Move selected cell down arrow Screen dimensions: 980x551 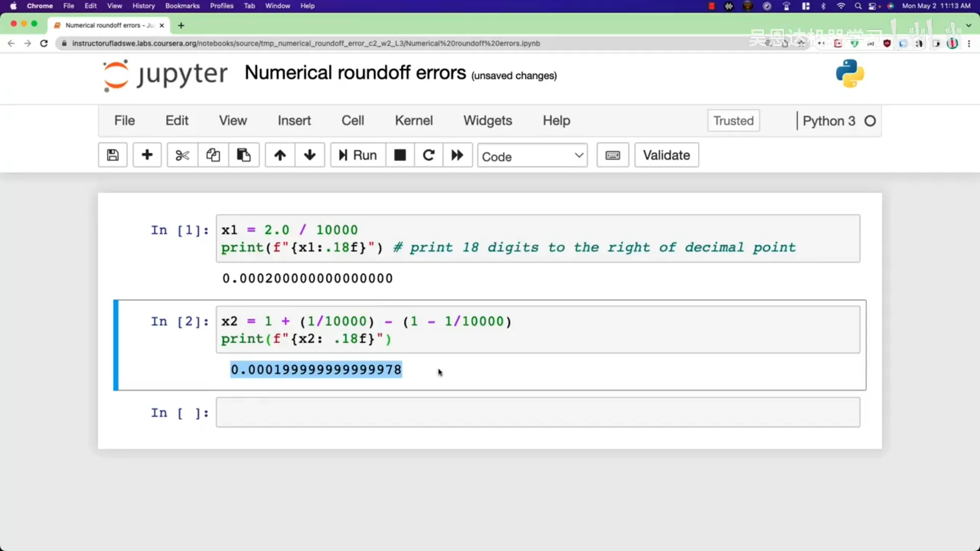[x=309, y=155]
